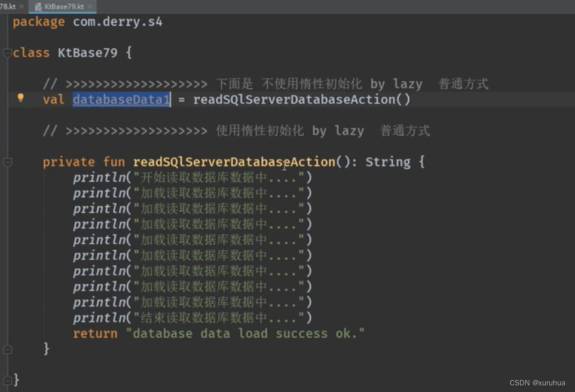Click the readSQlServerDatabaseAction() call on val line
Viewport: 575px width, 392px height.
coord(301,99)
